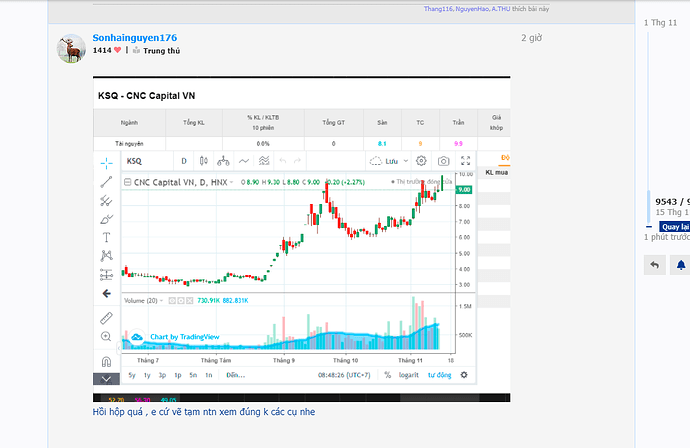Viewport: 690px width, 448px height.
Task: Toggle the logarit scale option
Action: (x=409, y=375)
